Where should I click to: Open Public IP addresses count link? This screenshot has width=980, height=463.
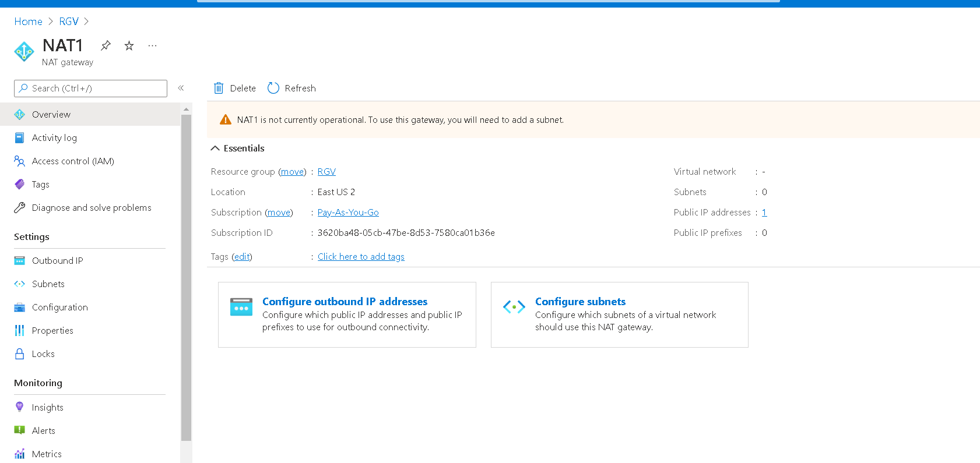764,213
